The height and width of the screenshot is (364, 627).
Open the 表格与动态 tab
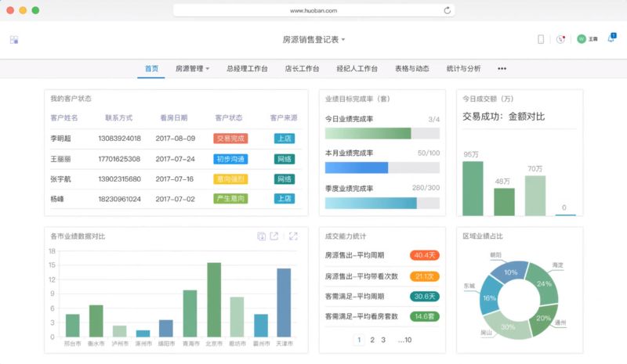click(x=412, y=69)
